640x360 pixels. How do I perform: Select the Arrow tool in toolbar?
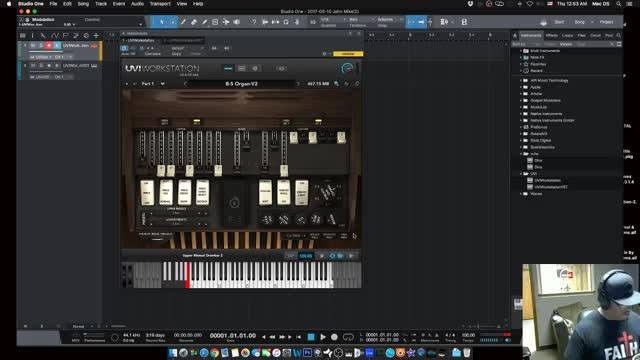[x=162, y=22]
